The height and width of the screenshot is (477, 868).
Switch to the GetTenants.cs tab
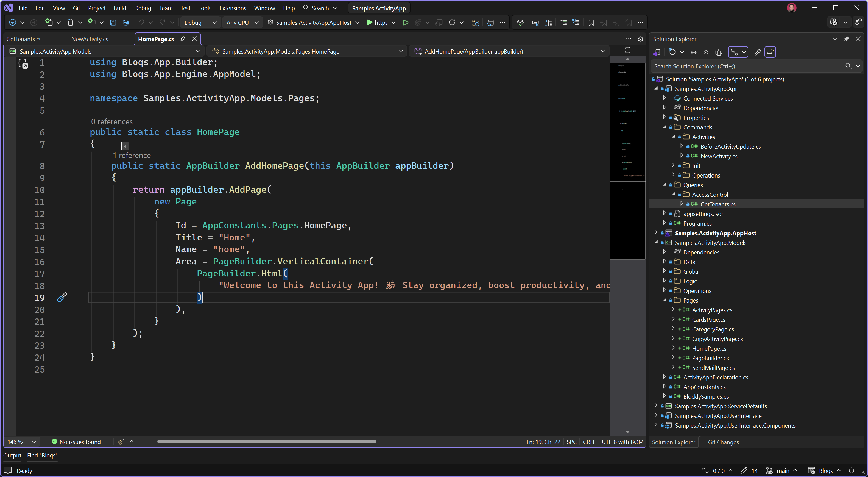click(24, 39)
